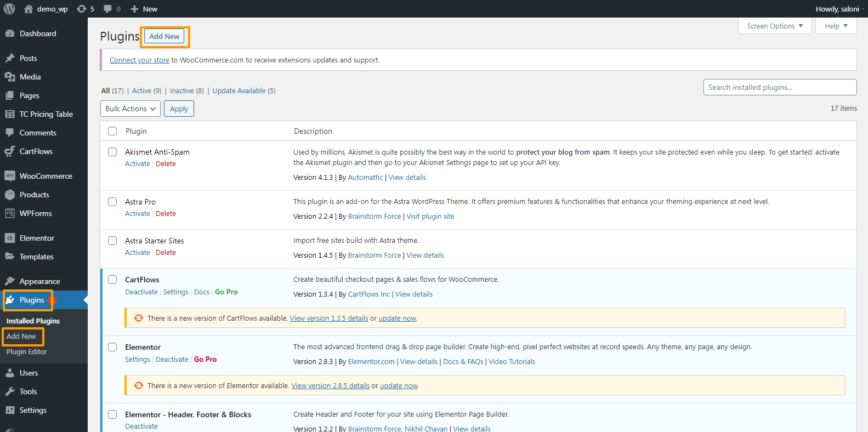Click the Dashboard sidebar icon
868x432 pixels.
[x=10, y=33]
